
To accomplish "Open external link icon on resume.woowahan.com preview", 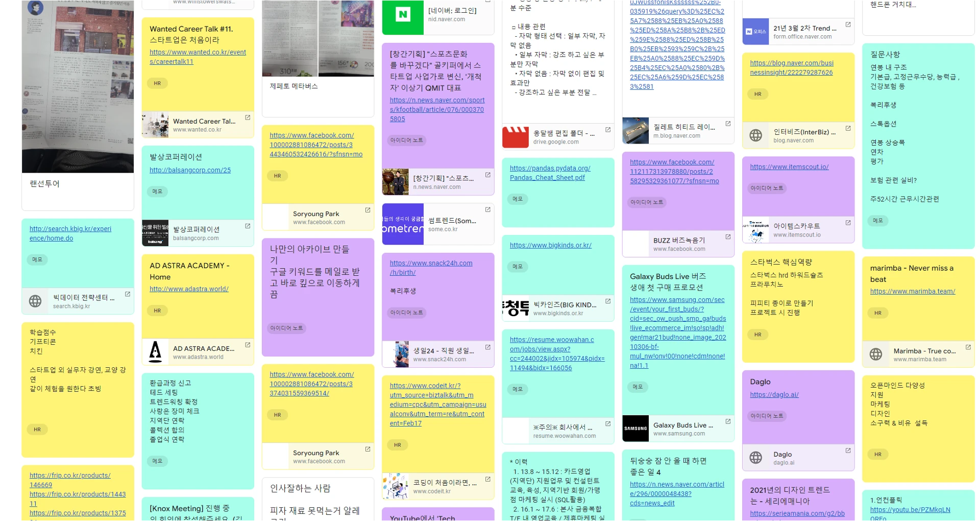I will coord(608,423).
